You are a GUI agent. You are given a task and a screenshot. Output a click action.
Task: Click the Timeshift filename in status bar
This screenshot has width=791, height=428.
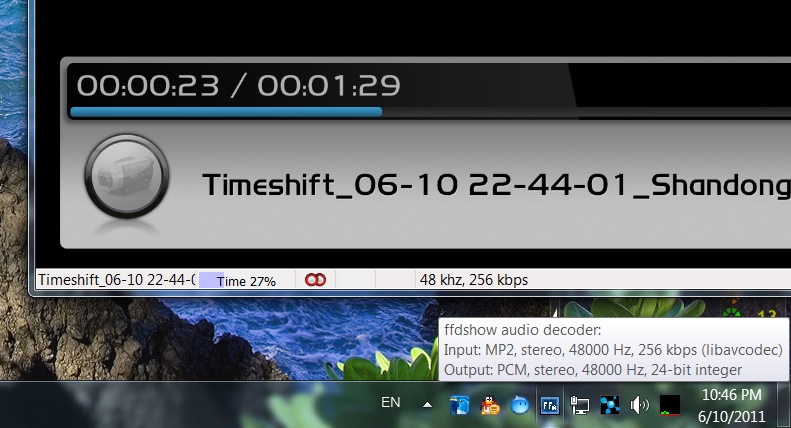click(x=117, y=280)
